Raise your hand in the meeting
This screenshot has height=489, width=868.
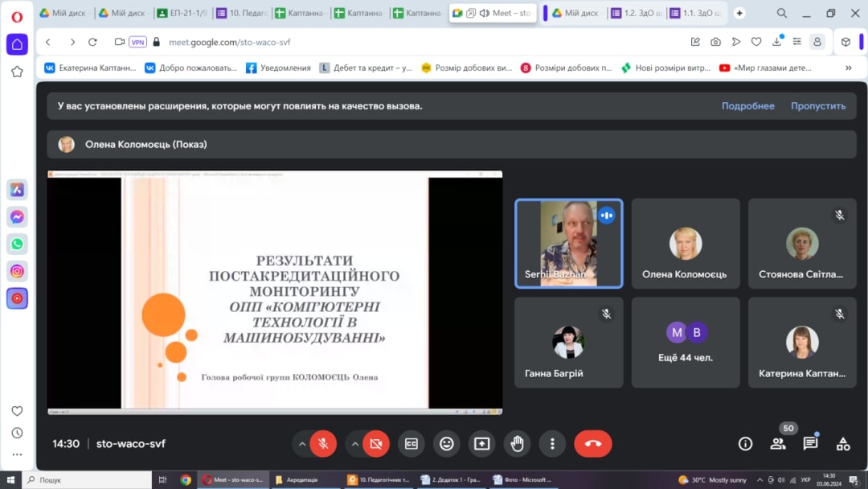[x=517, y=444]
